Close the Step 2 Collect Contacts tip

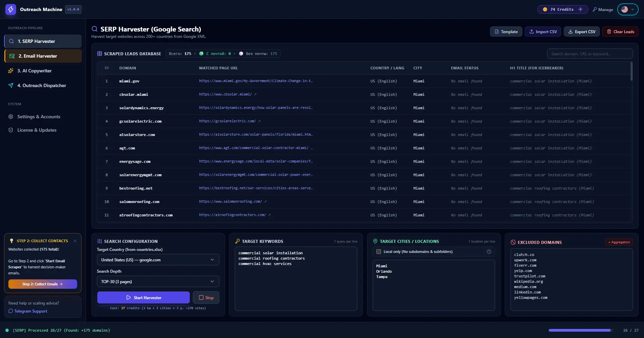coord(75,241)
